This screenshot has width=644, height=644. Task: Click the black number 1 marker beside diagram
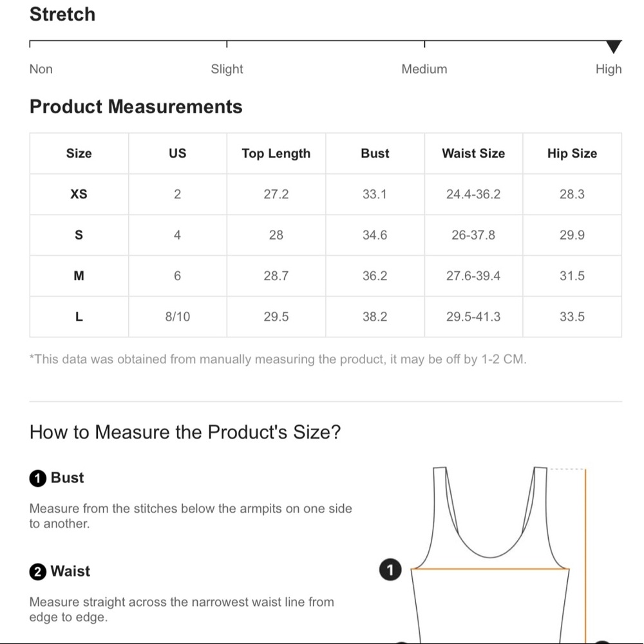tap(390, 570)
